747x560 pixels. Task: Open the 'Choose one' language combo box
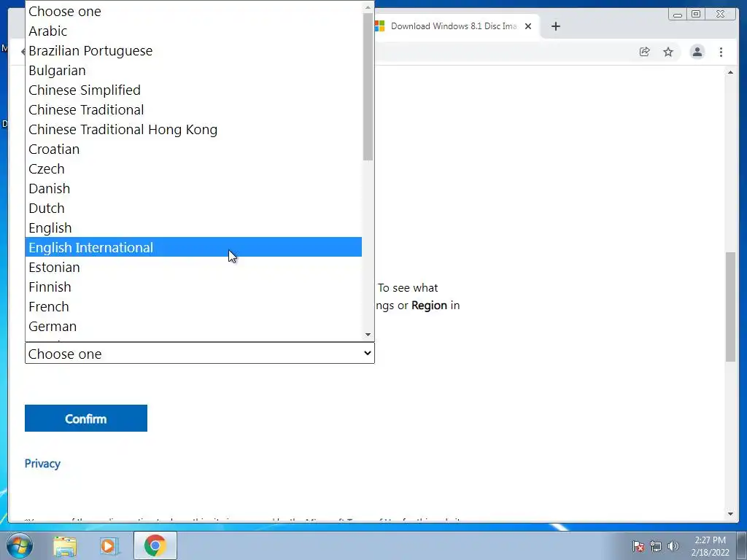pyautogui.click(x=200, y=354)
